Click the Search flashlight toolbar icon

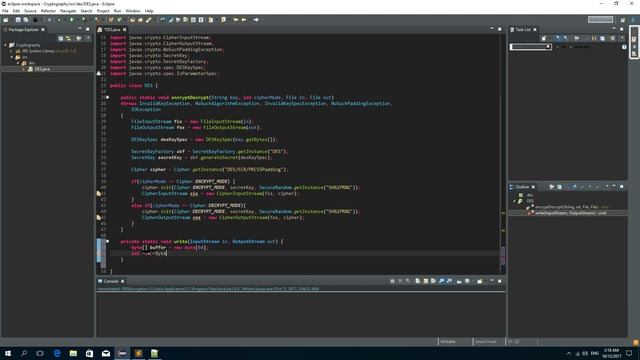click(x=149, y=20)
